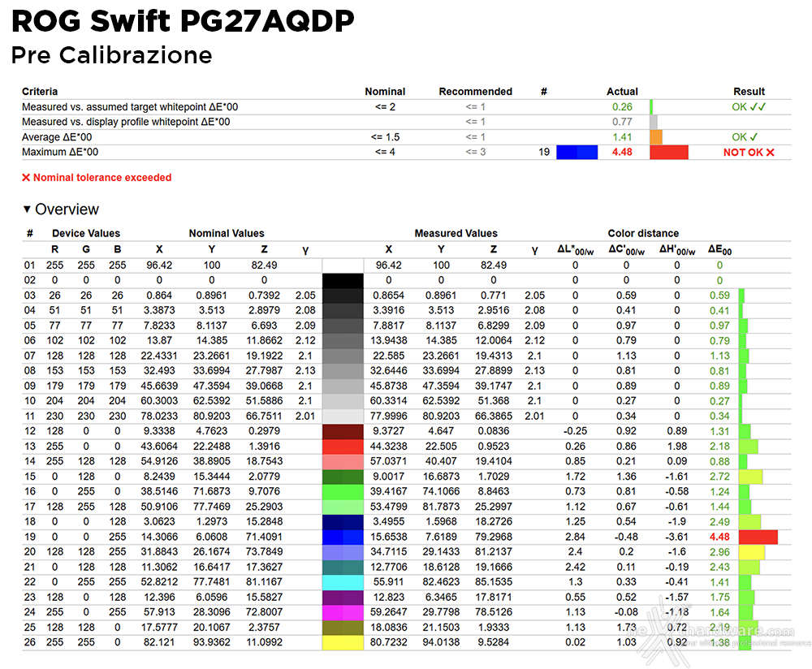Screen dimensions: 812x669
Task: Click 'Measured vs. display profile whitepoint ΔE*00'
Action: (x=126, y=123)
